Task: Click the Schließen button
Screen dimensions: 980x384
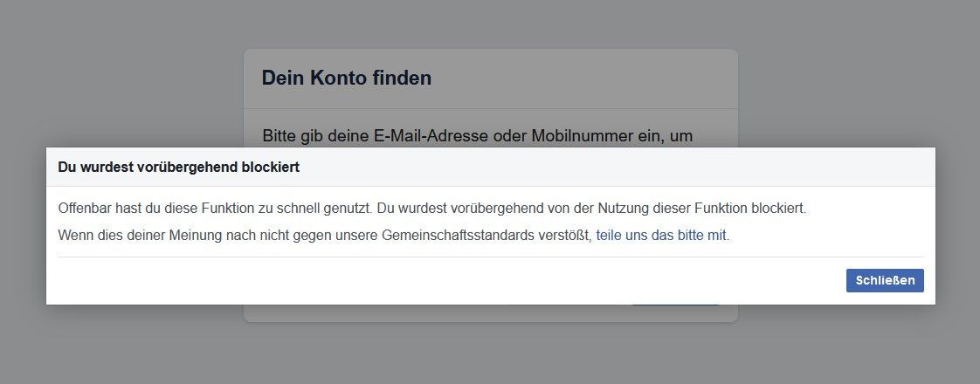Action: (885, 280)
